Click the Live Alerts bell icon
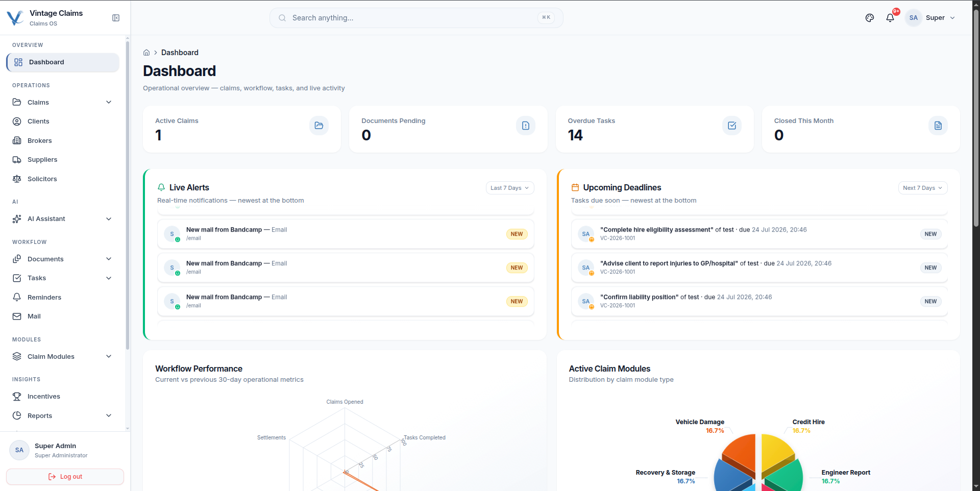Screen dimensions: 980x491 click(161, 187)
